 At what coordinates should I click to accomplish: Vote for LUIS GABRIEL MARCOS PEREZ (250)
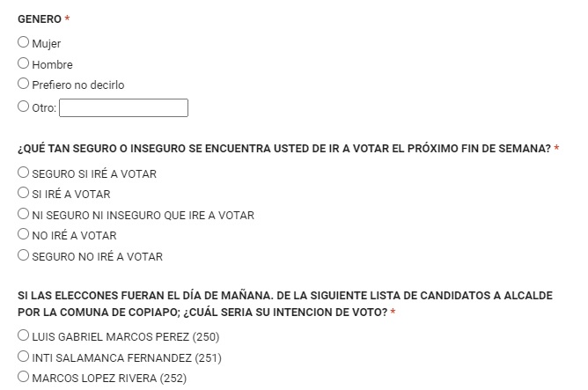click(23, 335)
